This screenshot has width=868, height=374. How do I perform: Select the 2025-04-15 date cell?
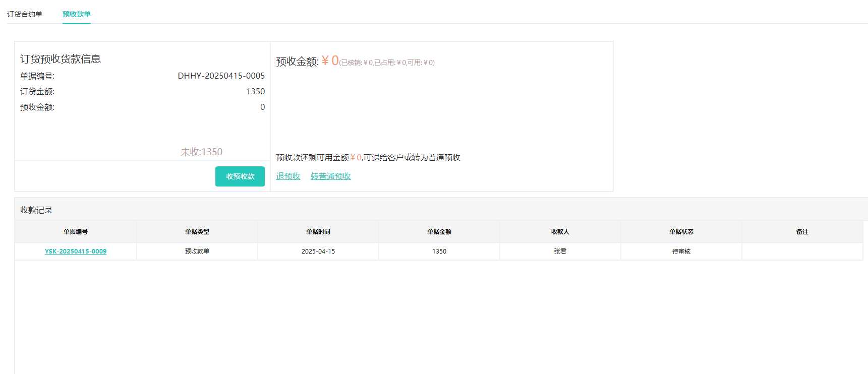coord(318,252)
